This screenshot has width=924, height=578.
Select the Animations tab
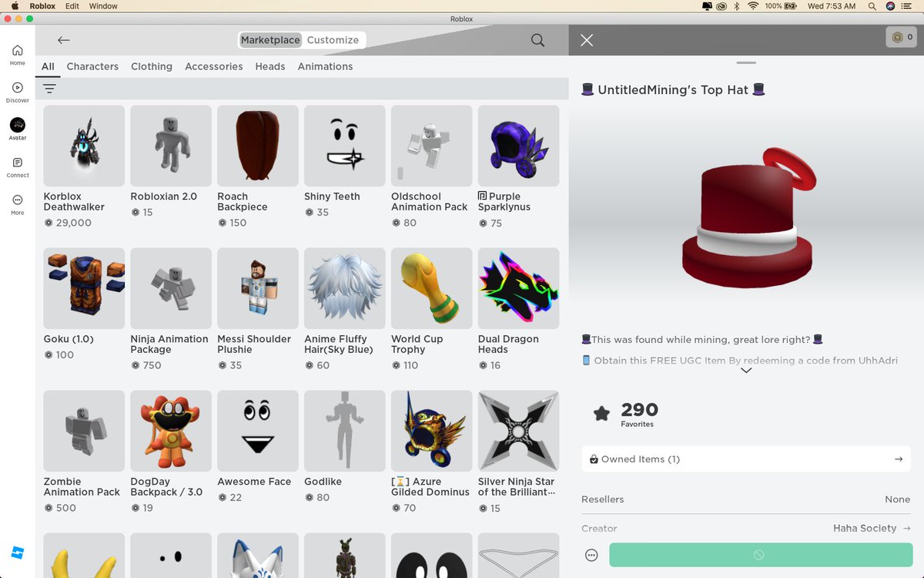click(x=326, y=66)
